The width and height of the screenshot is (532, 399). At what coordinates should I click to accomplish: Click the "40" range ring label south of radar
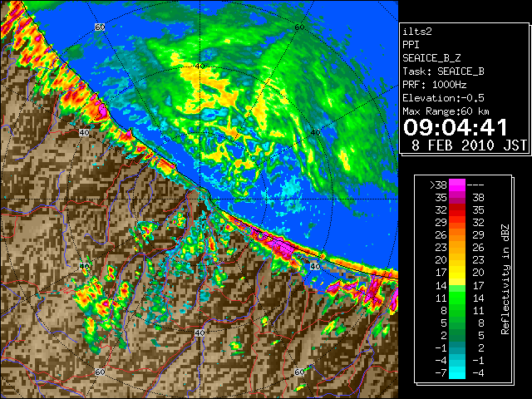click(x=199, y=332)
